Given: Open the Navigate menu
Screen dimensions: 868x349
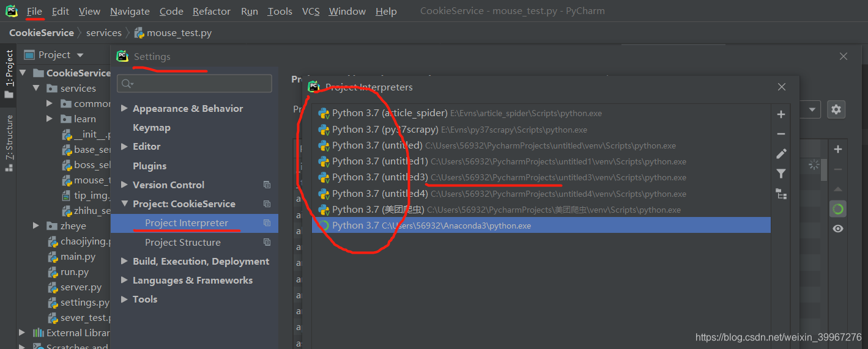Looking at the screenshot, I should (x=130, y=11).
